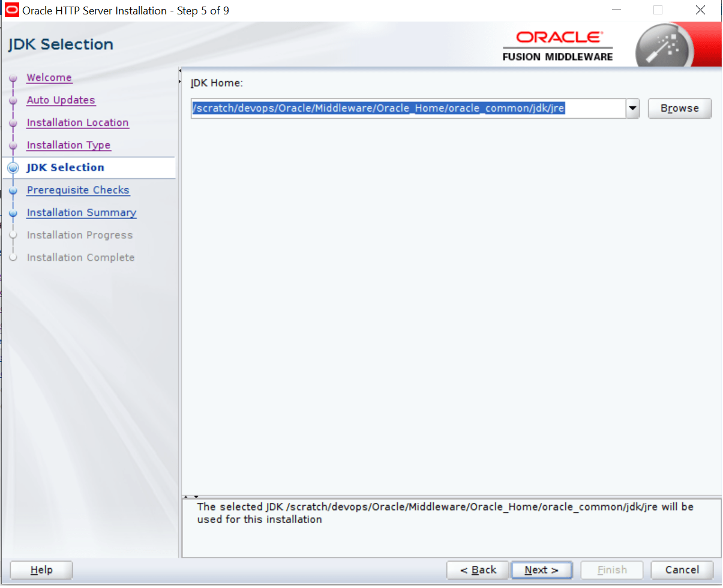Click Next to proceed to Prerequisite Checks
723x588 pixels.
coord(541,569)
